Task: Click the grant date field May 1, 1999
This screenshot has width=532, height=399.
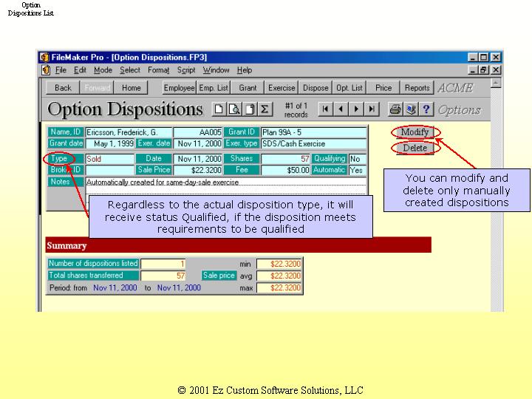Action: click(x=110, y=143)
